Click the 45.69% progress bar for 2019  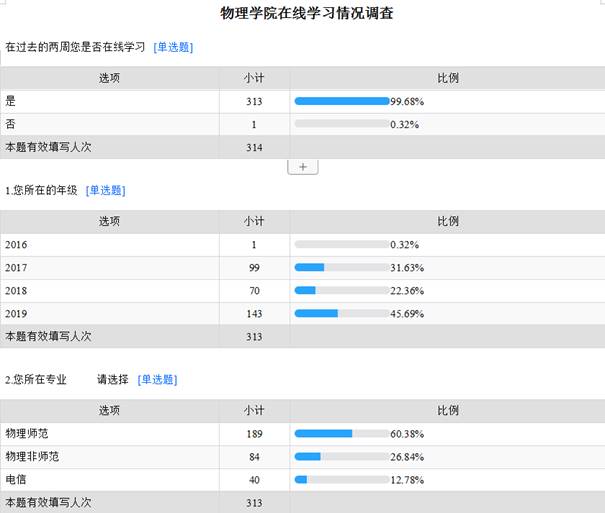341,313
